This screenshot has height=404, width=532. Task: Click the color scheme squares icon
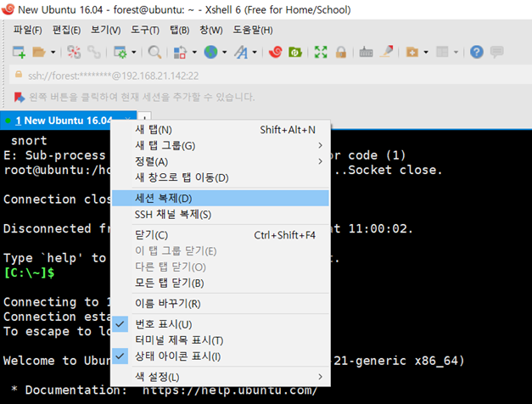tap(180, 52)
